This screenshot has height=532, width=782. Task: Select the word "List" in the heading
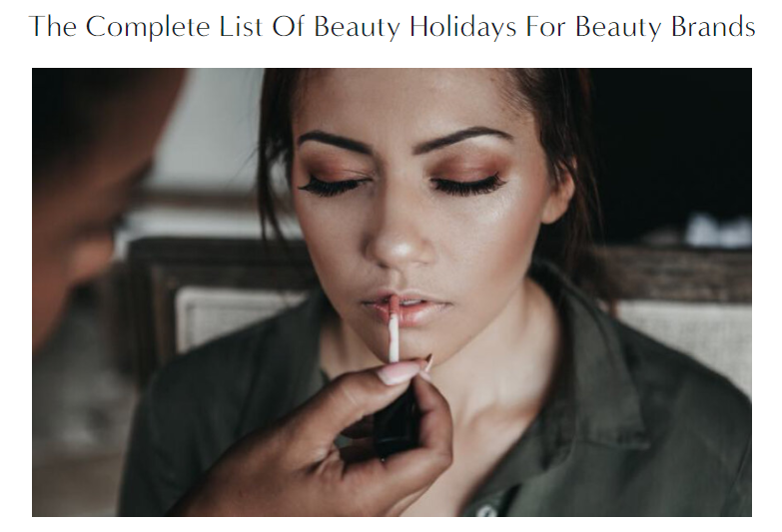click(241, 26)
